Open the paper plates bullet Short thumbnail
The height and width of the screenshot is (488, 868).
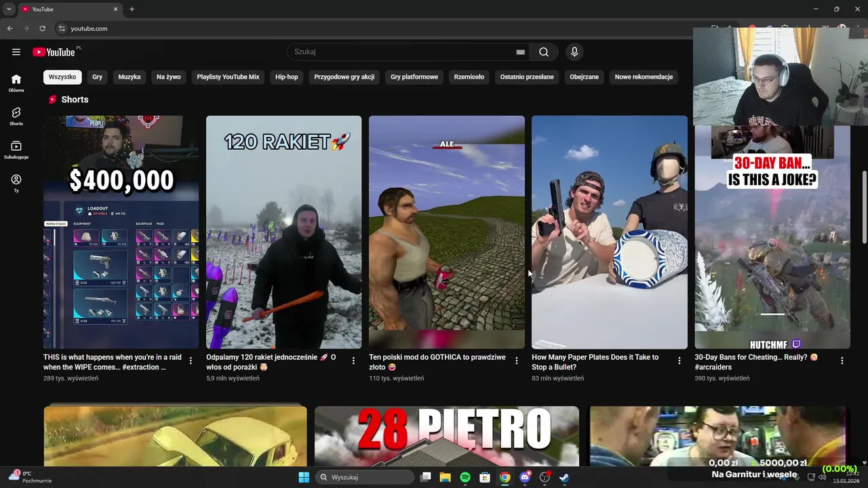point(610,232)
